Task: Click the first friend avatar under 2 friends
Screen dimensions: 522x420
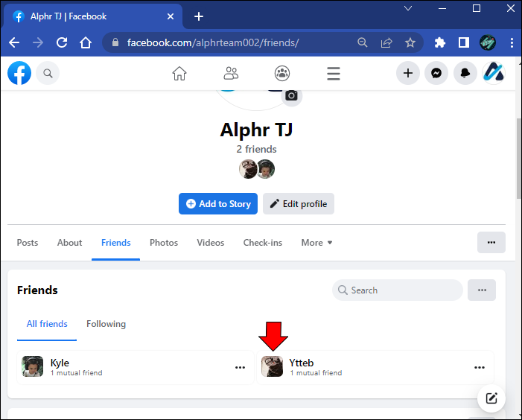Action: 248,169
